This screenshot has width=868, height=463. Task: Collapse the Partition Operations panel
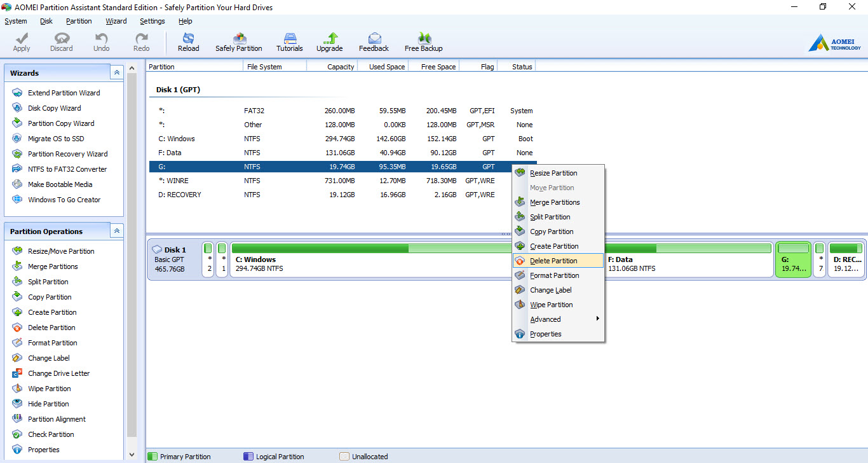click(116, 230)
